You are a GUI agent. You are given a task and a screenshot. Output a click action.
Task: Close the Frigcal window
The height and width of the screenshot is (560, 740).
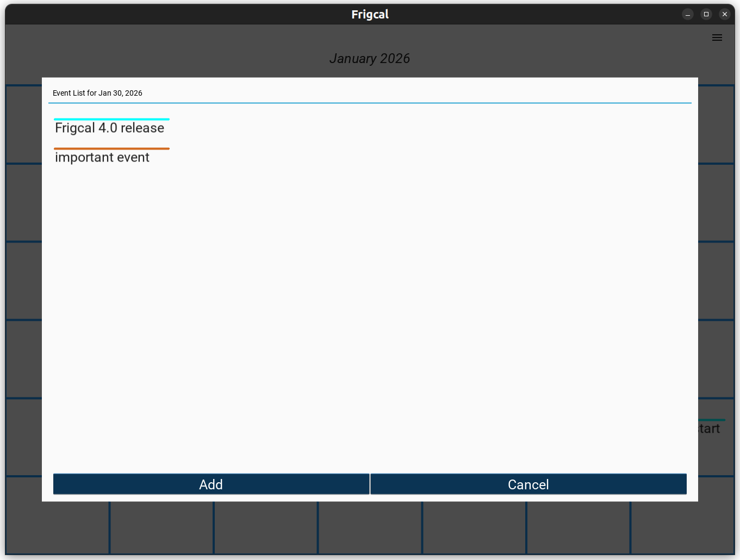click(x=724, y=14)
